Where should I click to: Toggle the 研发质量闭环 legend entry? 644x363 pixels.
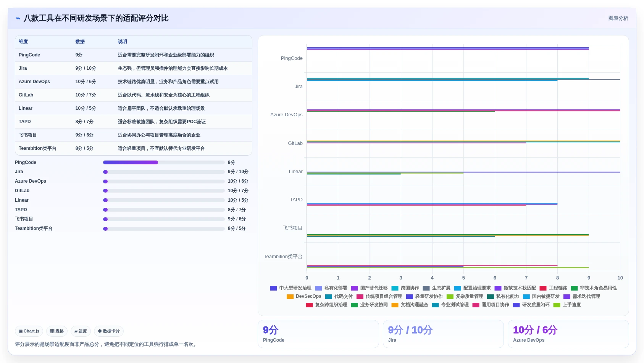click(531, 305)
